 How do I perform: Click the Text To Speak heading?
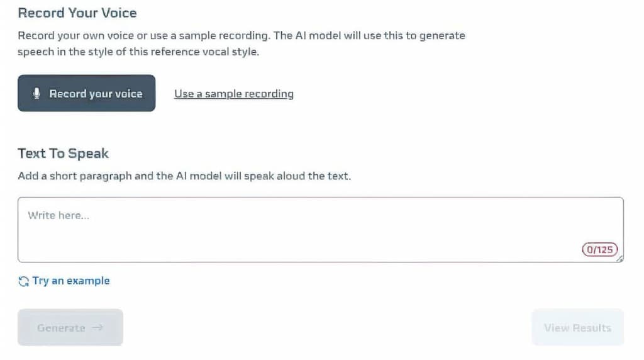pos(63,154)
